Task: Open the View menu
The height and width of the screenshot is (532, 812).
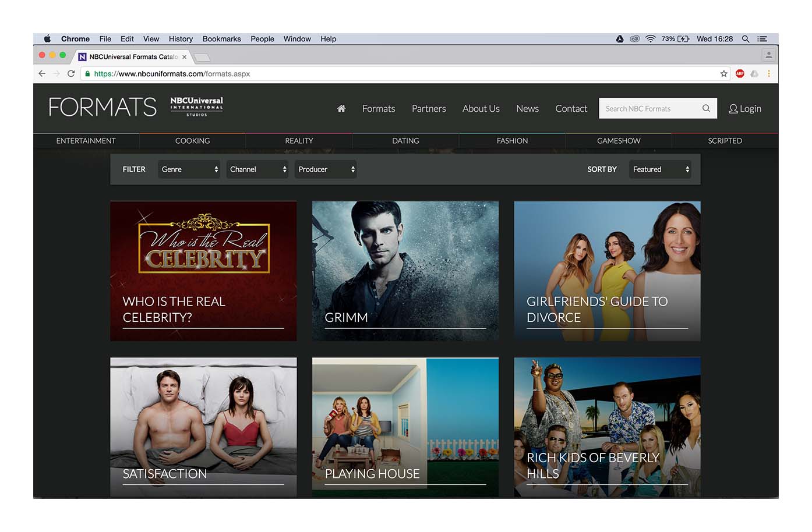Action: pos(151,39)
